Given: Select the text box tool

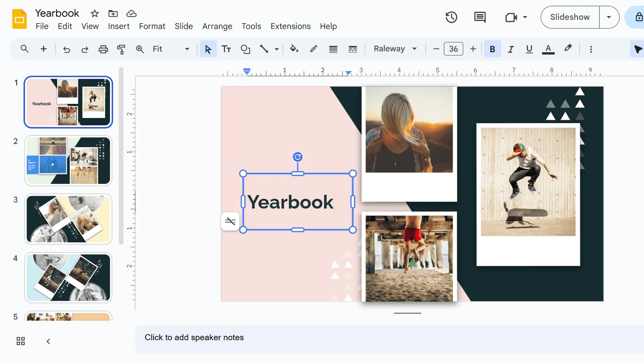Looking at the screenshot, I should point(226,49).
